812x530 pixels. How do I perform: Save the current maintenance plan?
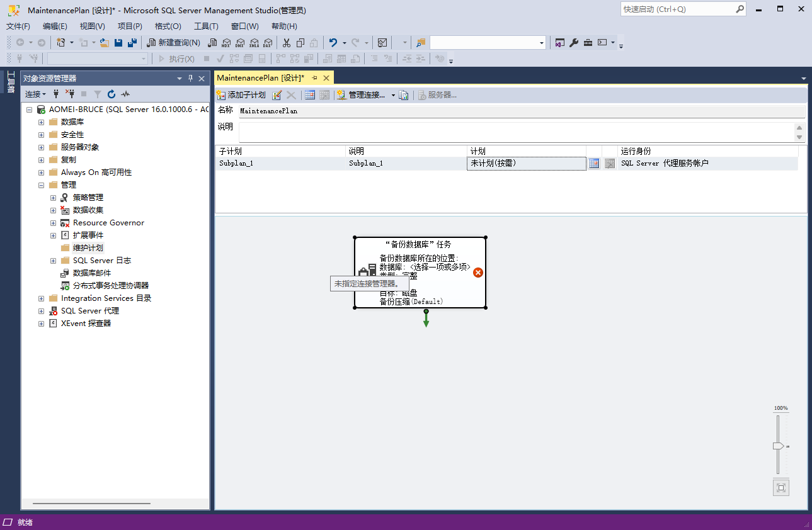[118, 43]
